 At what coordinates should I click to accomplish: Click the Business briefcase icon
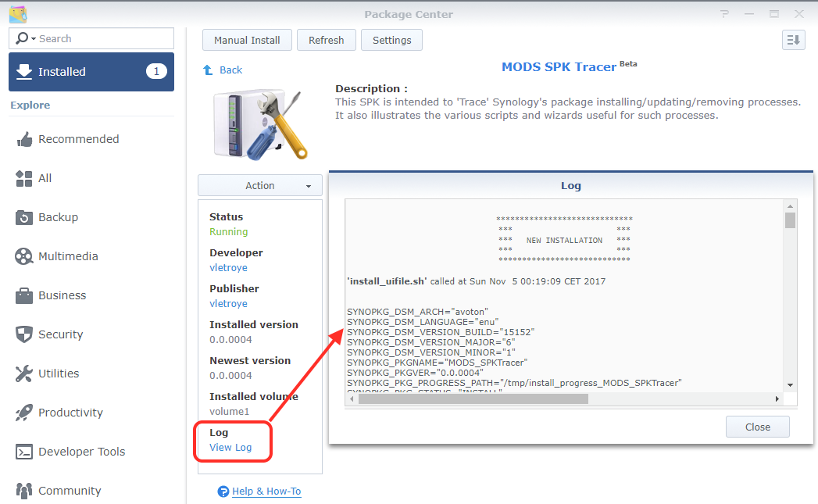pyautogui.click(x=24, y=296)
